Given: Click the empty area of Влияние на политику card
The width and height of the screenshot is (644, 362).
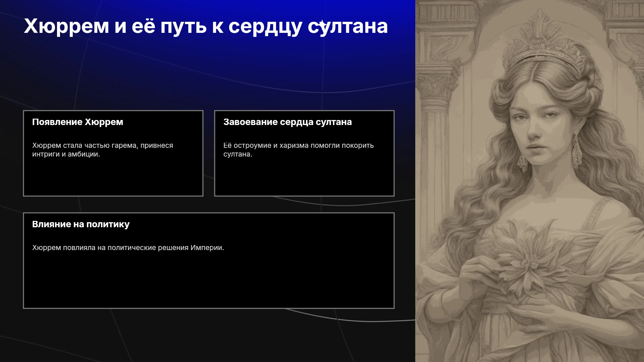Looking at the screenshot, I should pos(209,282).
